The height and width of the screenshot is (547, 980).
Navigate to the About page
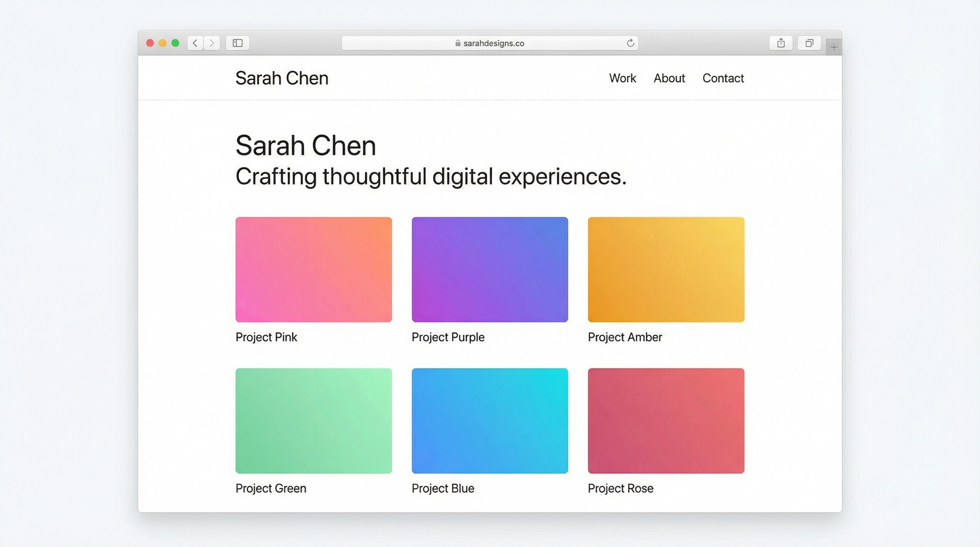[x=669, y=78]
